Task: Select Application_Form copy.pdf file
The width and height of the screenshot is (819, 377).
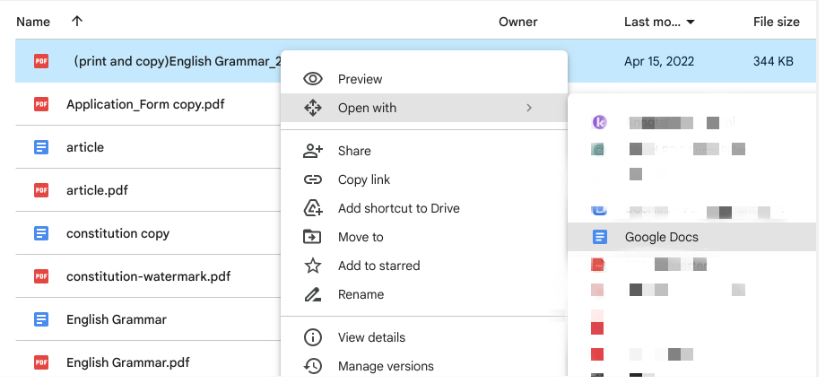Action: point(145,104)
